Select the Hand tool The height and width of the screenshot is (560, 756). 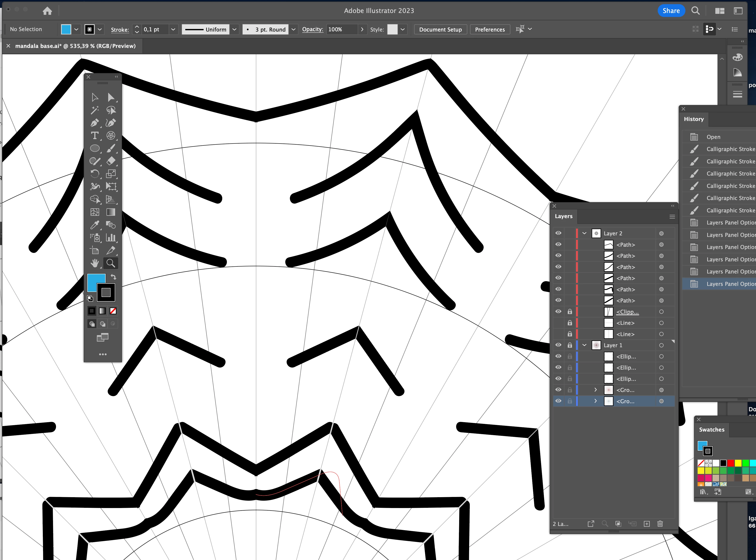point(95,263)
